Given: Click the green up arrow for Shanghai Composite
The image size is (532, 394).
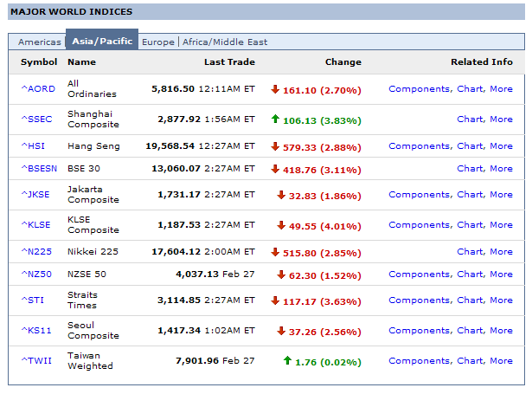Looking at the screenshot, I should [x=275, y=119].
